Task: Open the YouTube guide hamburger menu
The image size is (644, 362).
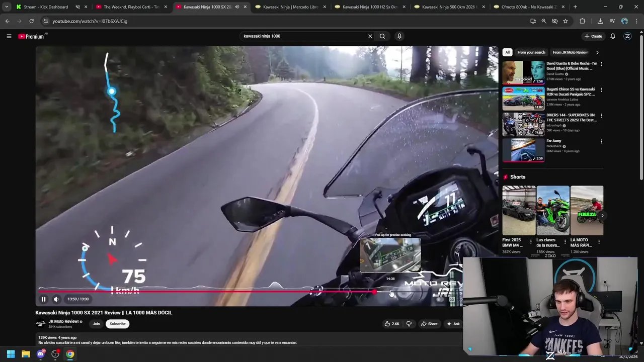Action: coord(9,36)
